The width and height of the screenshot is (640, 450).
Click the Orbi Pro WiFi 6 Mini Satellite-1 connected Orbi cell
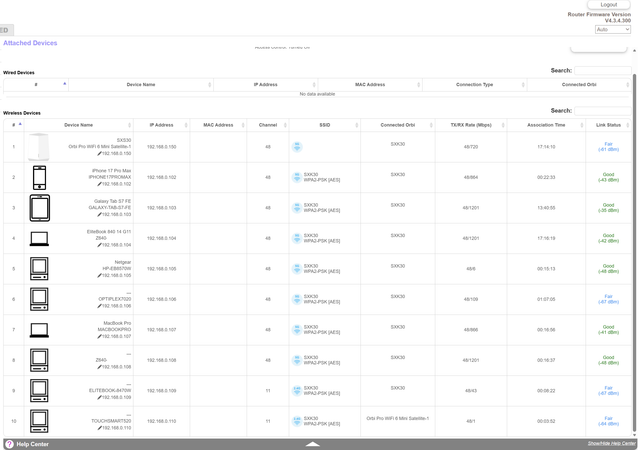coord(398,419)
